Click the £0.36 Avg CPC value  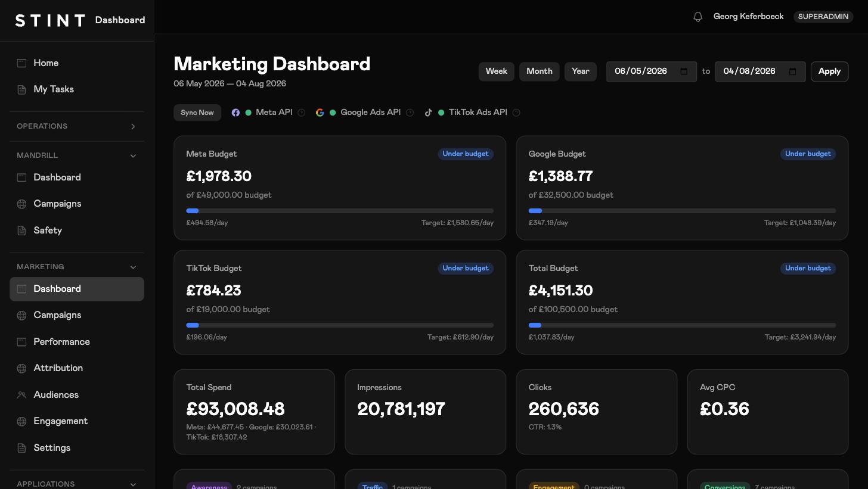click(x=724, y=409)
